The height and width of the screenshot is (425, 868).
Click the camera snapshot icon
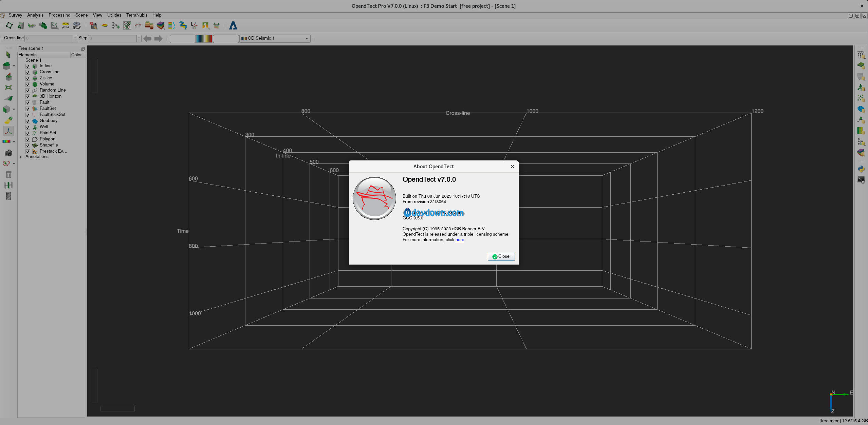(x=8, y=153)
